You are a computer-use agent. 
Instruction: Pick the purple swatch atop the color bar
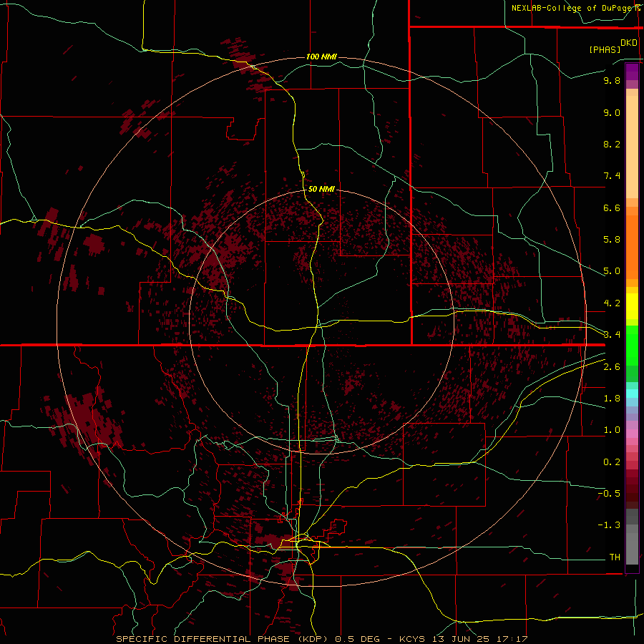632,72
